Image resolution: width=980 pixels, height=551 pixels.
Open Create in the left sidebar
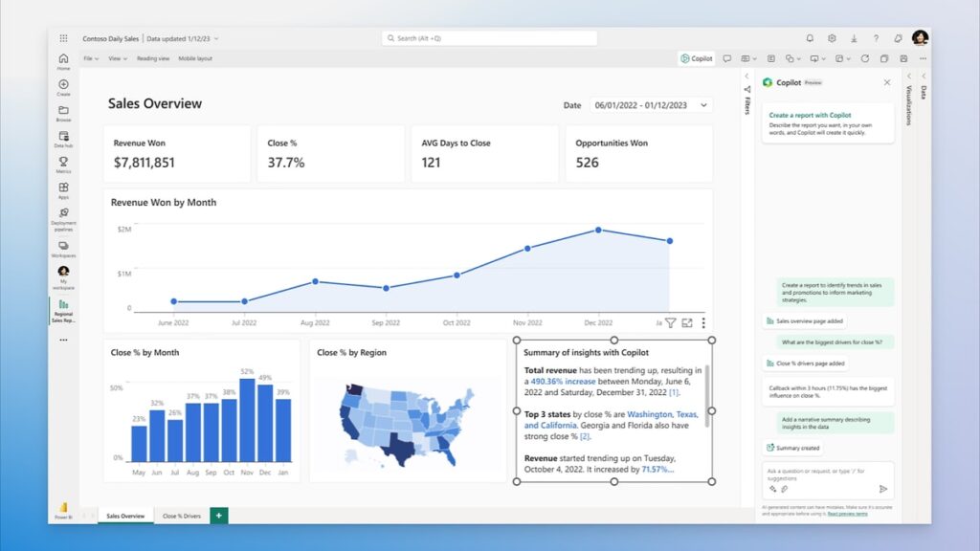[63, 87]
